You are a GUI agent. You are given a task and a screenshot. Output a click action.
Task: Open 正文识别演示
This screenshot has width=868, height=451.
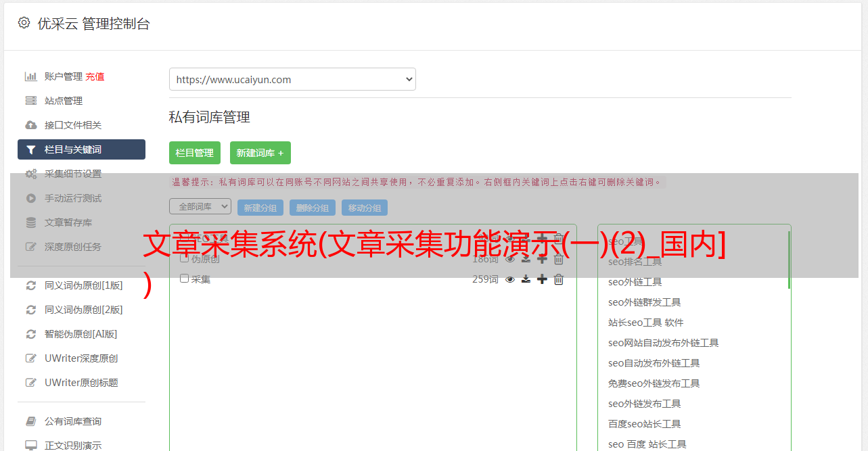[73, 446]
